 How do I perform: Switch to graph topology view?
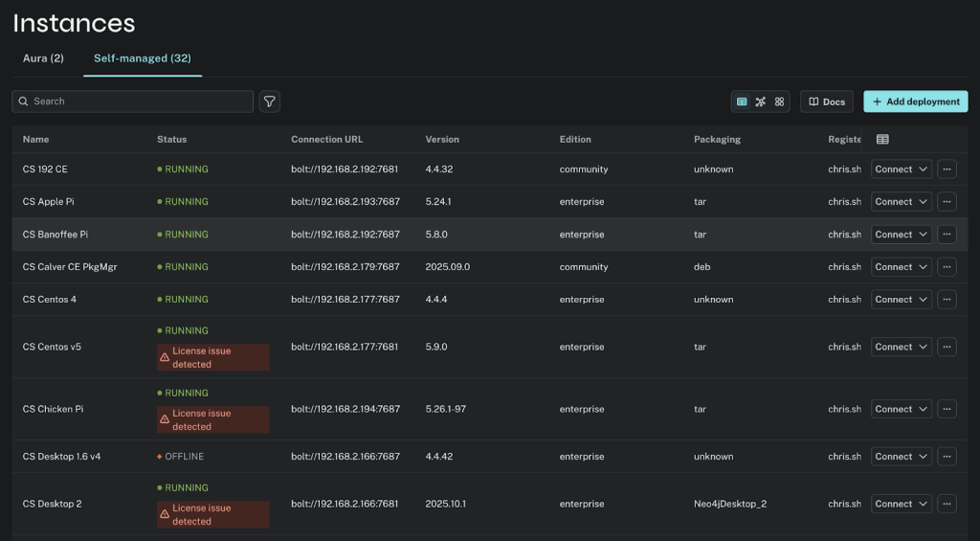(x=761, y=101)
